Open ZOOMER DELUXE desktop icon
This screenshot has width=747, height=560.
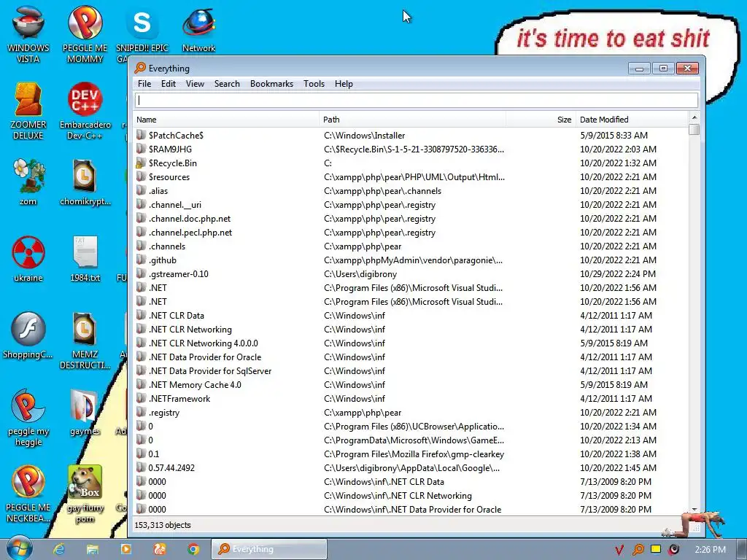(28, 111)
